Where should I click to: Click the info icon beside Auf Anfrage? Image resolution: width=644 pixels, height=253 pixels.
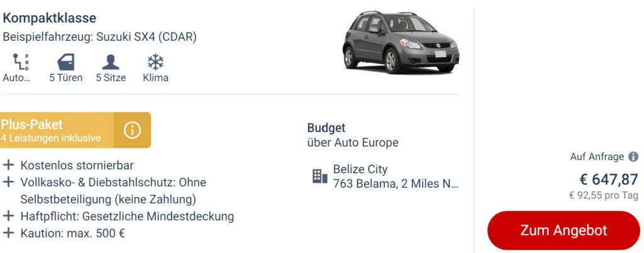633,157
